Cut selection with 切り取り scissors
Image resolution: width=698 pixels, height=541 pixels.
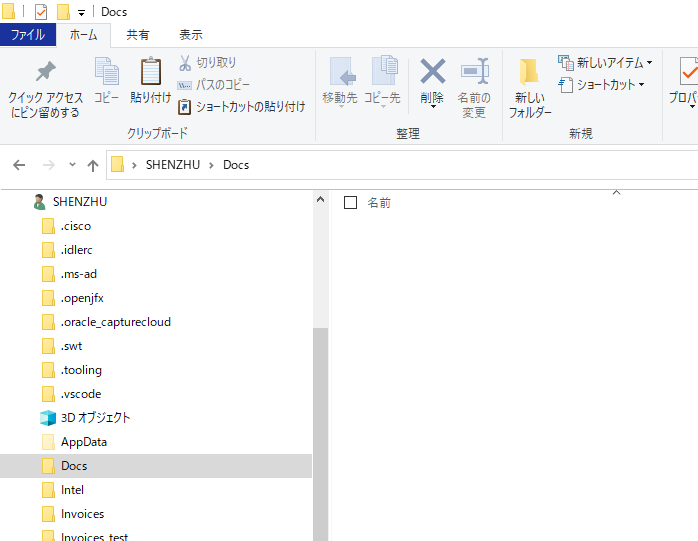pos(207,62)
